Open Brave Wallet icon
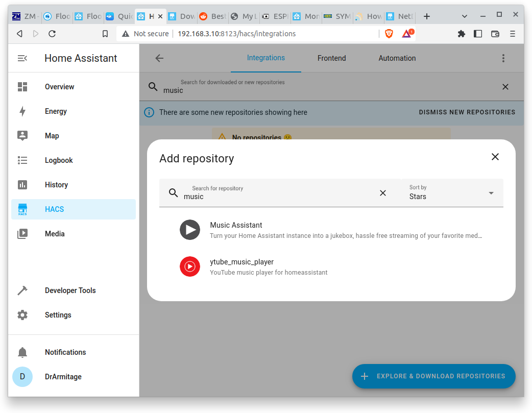 click(495, 34)
